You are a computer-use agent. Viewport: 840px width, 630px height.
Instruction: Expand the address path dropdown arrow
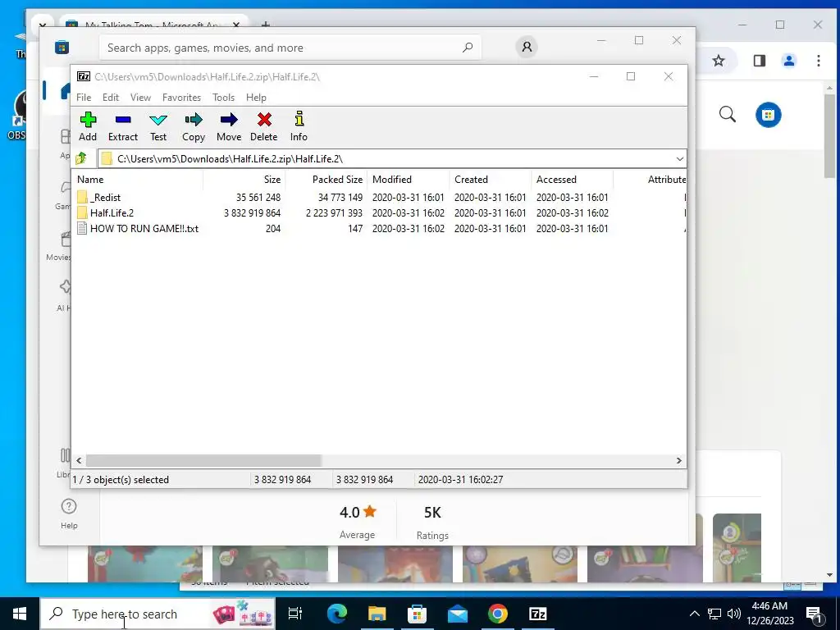pos(679,159)
